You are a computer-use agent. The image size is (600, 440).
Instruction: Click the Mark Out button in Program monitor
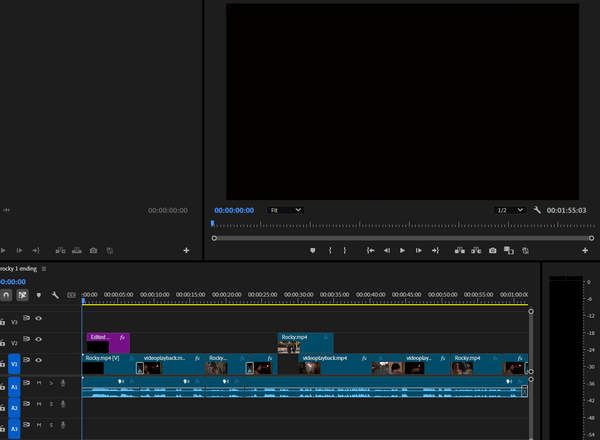pos(345,251)
